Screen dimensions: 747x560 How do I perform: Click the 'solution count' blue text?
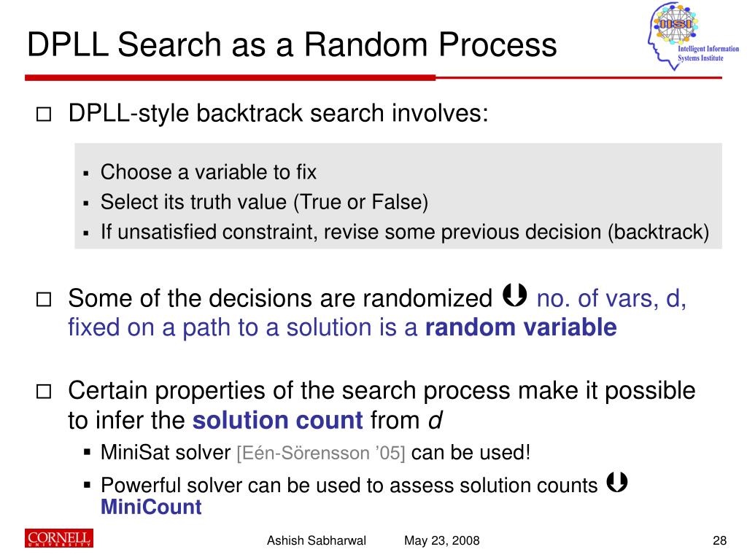[278, 420]
